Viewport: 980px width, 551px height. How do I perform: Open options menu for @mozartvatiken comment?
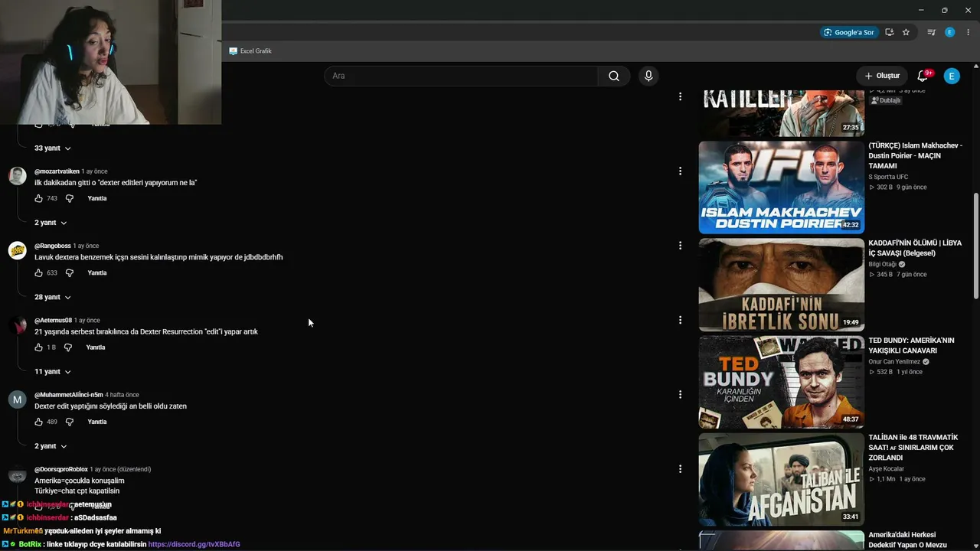click(680, 171)
